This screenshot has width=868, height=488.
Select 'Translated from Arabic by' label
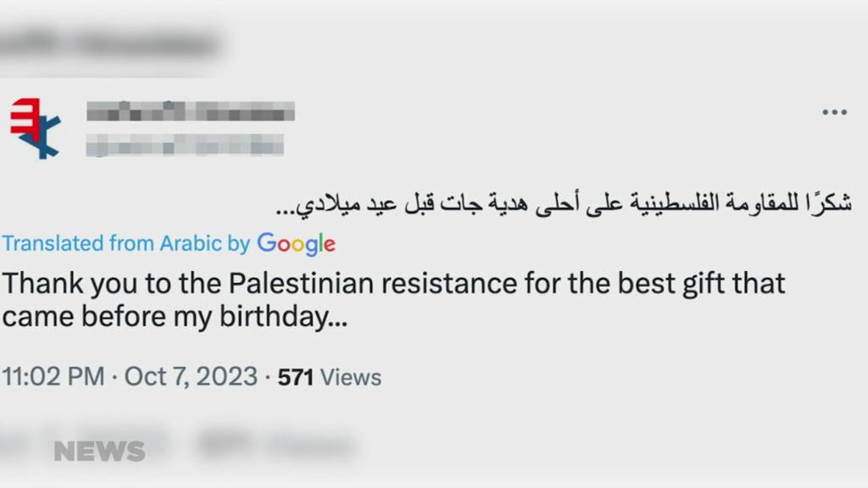pyautogui.click(x=125, y=244)
